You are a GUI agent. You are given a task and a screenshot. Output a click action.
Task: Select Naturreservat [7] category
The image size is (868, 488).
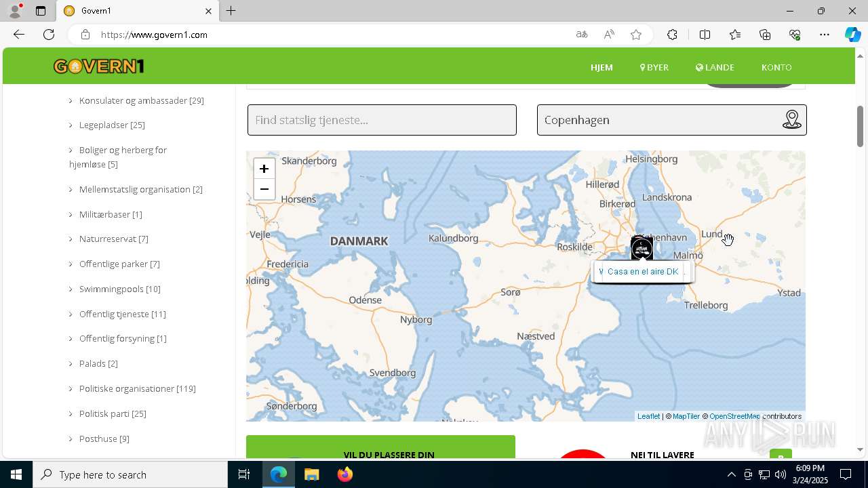pyautogui.click(x=113, y=239)
